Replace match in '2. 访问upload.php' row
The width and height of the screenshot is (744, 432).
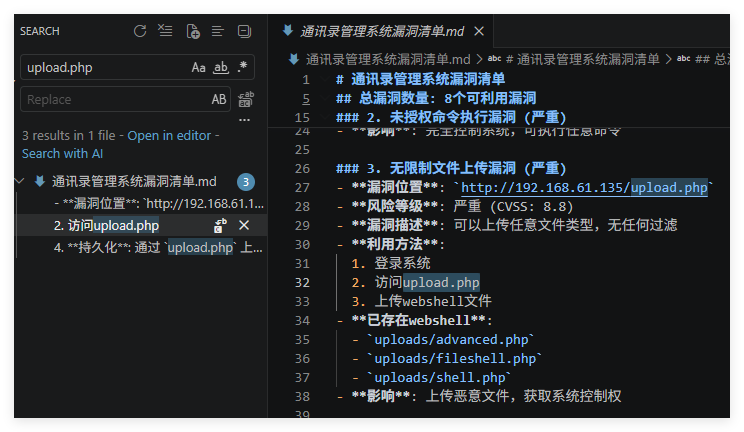click(x=220, y=225)
